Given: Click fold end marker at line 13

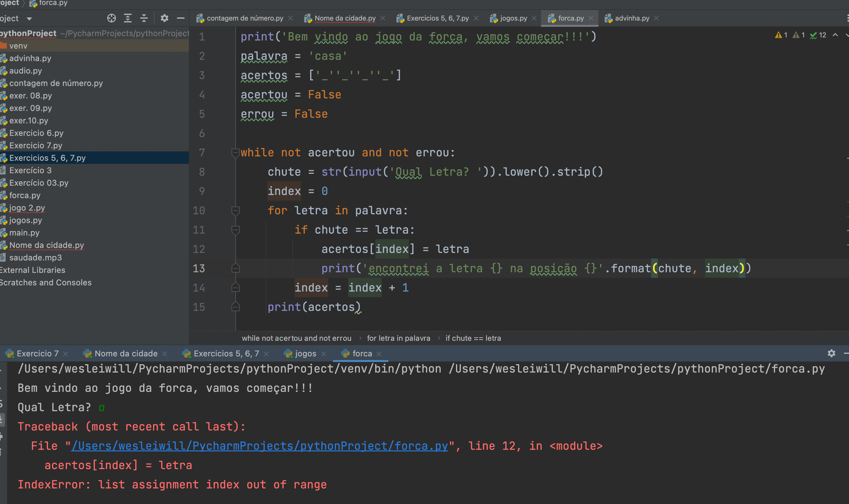Looking at the screenshot, I should coord(235,268).
